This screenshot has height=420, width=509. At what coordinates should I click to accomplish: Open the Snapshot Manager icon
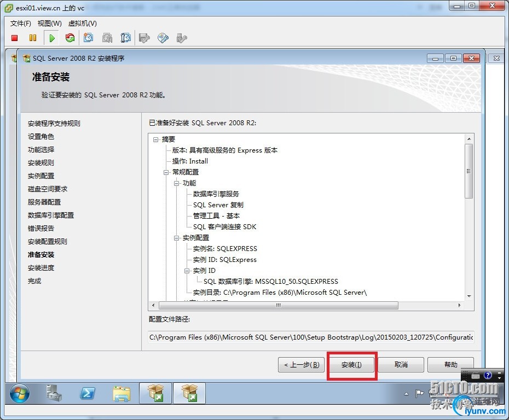coord(126,38)
